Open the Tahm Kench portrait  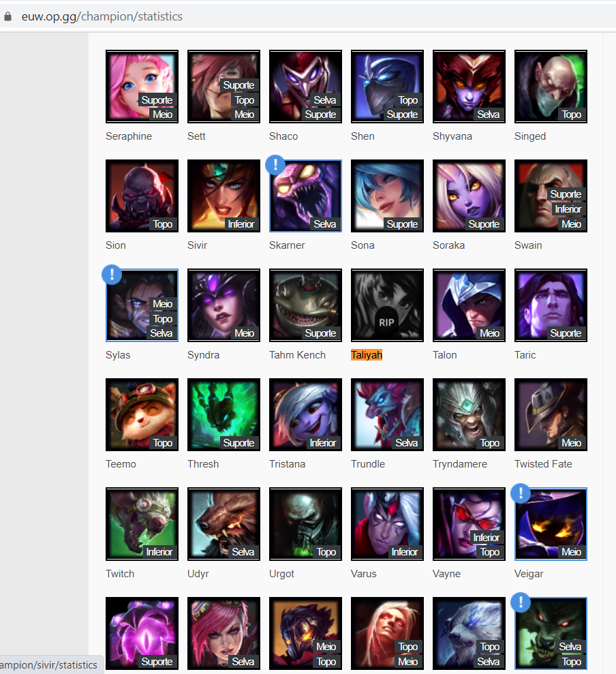(305, 305)
